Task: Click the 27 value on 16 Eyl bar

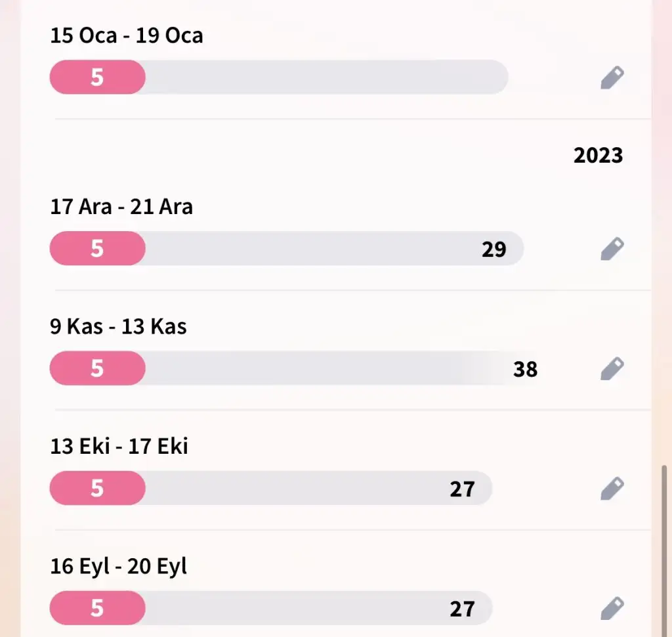Action: tap(462, 609)
